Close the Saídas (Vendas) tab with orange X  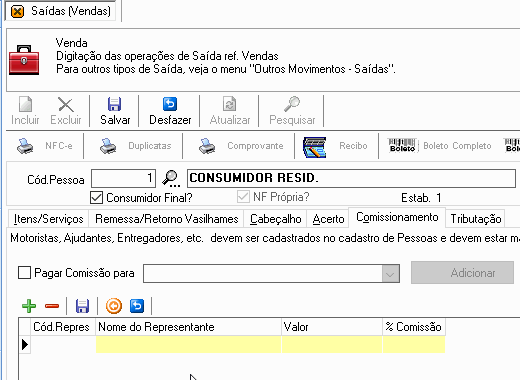[x=17, y=12]
